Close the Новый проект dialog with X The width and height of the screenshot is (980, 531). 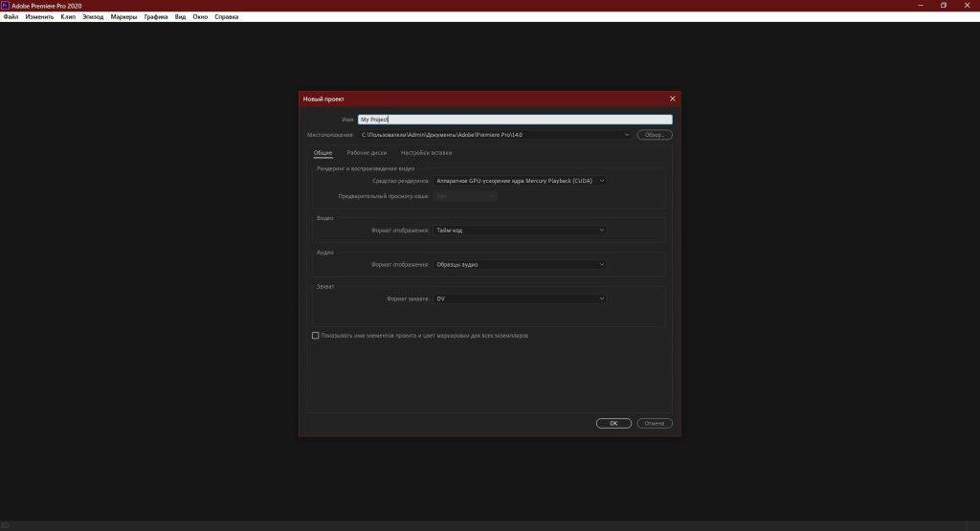pyautogui.click(x=672, y=99)
